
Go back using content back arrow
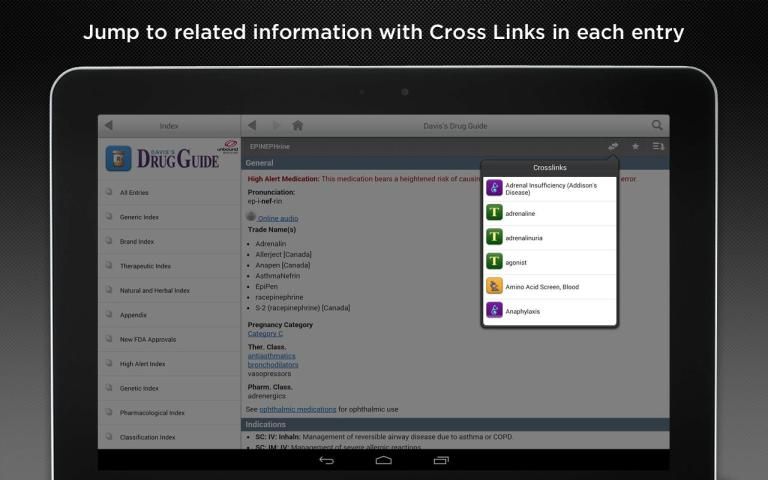click(x=253, y=126)
